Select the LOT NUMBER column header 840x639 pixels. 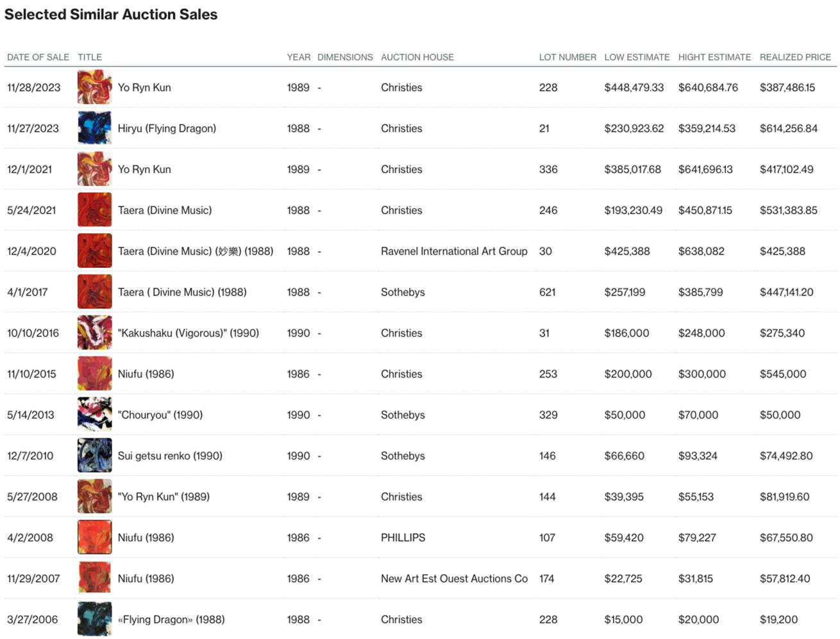click(x=567, y=57)
